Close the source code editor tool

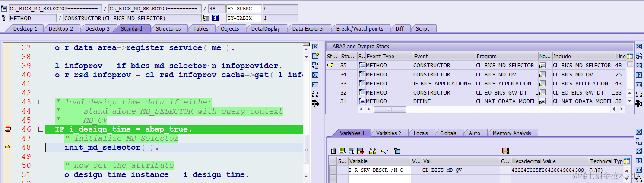pos(315,47)
